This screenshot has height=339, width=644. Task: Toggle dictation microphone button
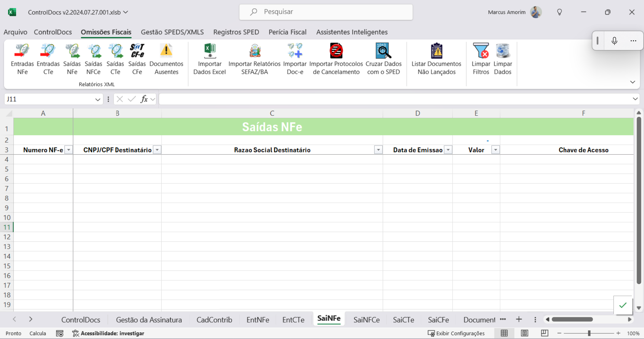coord(614,41)
